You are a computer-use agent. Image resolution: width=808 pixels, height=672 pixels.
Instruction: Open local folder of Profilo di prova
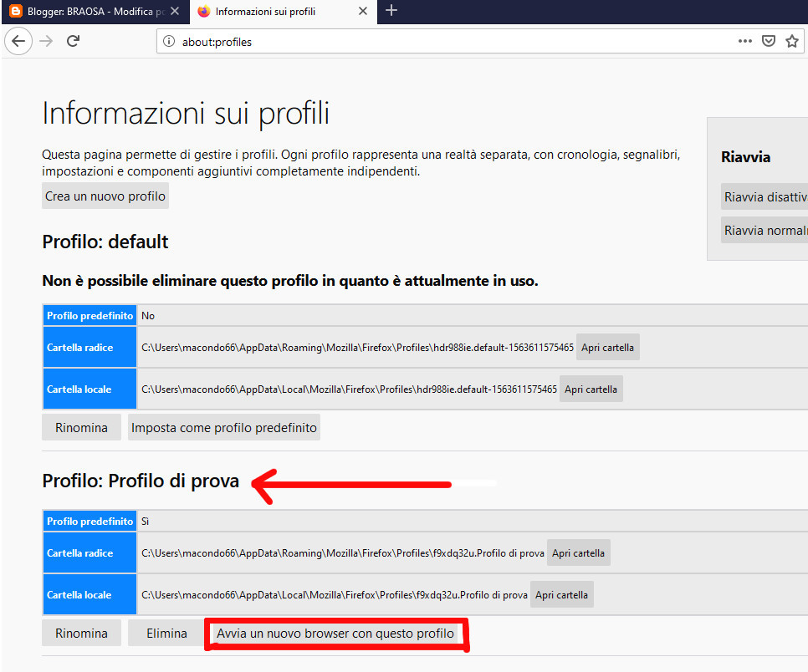pos(562,595)
